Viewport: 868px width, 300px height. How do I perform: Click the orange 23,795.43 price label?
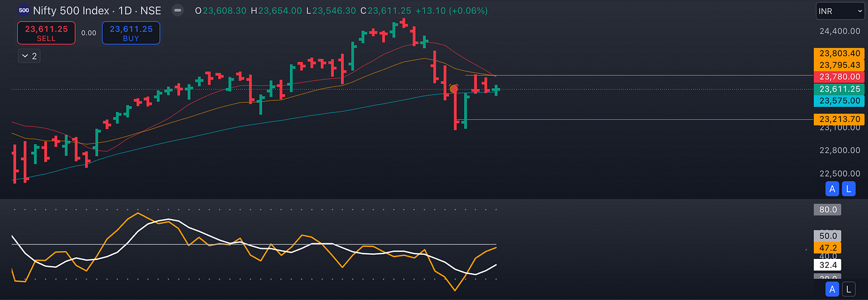tap(839, 65)
